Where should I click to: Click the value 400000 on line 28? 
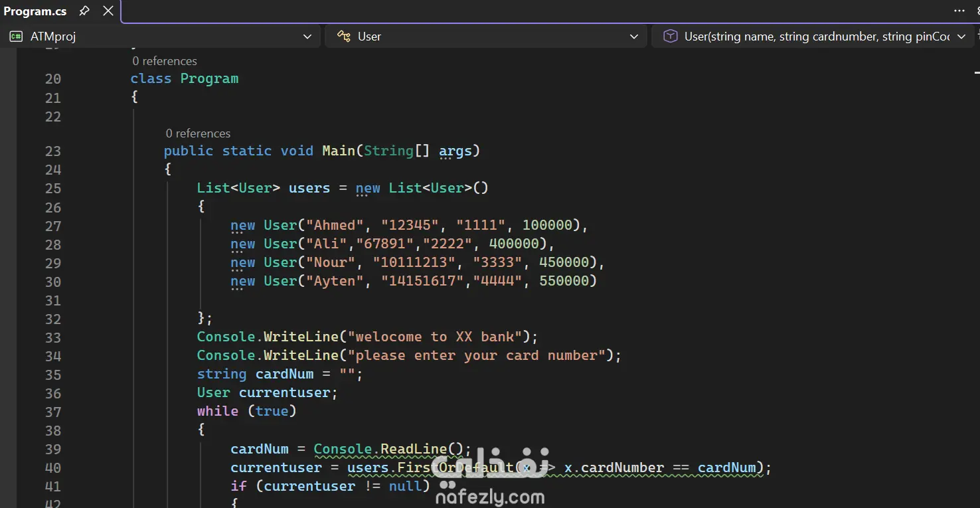coord(514,244)
